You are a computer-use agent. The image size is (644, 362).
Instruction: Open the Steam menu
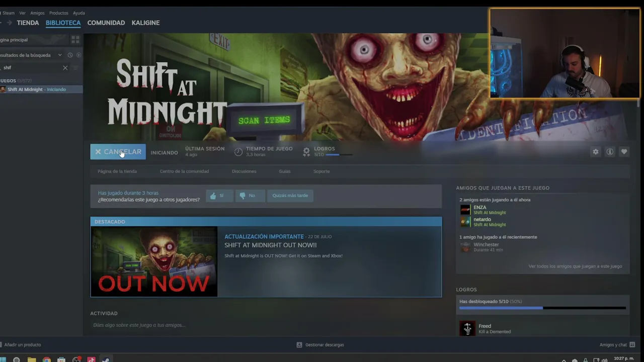pyautogui.click(x=8, y=13)
